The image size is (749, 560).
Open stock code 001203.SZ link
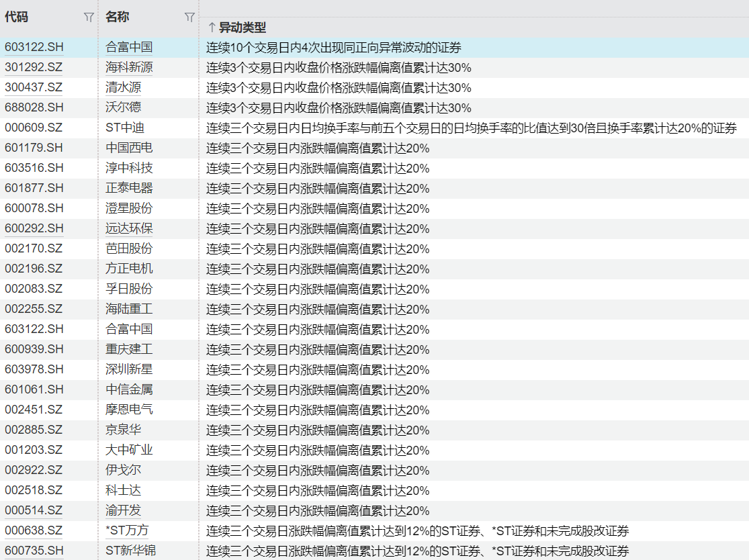point(34,451)
